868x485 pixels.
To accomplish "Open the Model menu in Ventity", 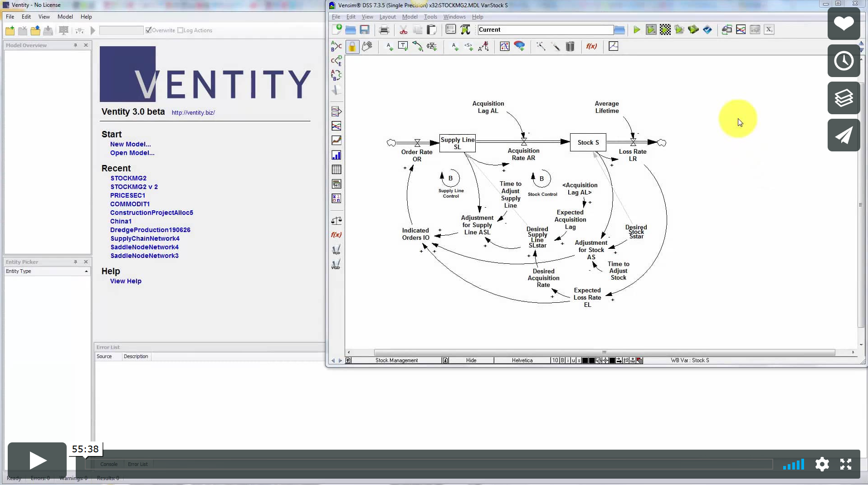I will (65, 17).
